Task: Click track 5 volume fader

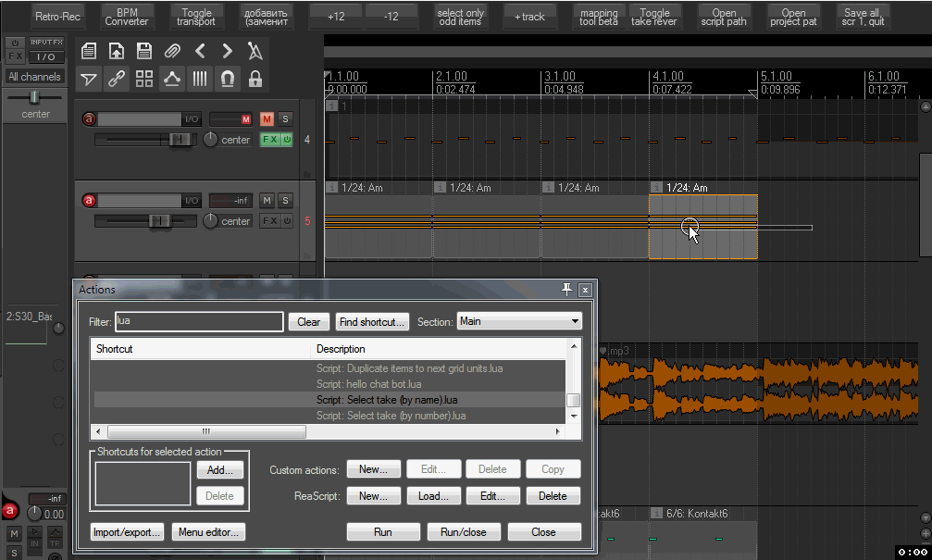Action: pyautogui.click(x=158, y=221)
